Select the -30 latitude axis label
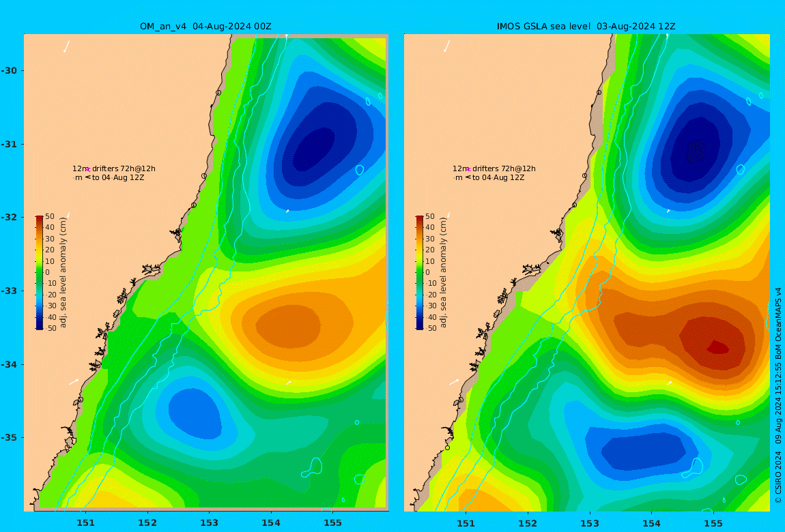Image resolution: width=785 pixels, height=532 pixels. [9, 70]
